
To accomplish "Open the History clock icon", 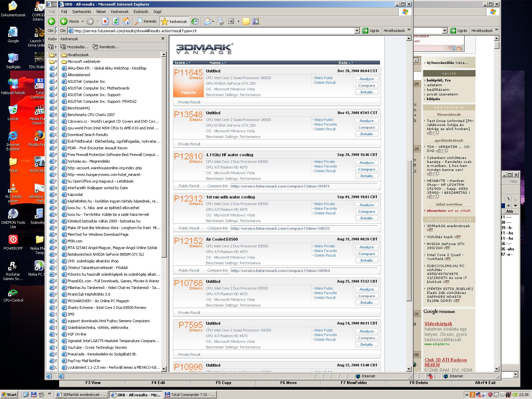I will coord(195,21).
